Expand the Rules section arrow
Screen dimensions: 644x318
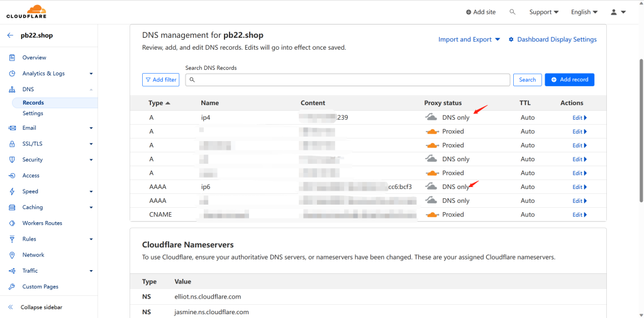coord(91,239)
